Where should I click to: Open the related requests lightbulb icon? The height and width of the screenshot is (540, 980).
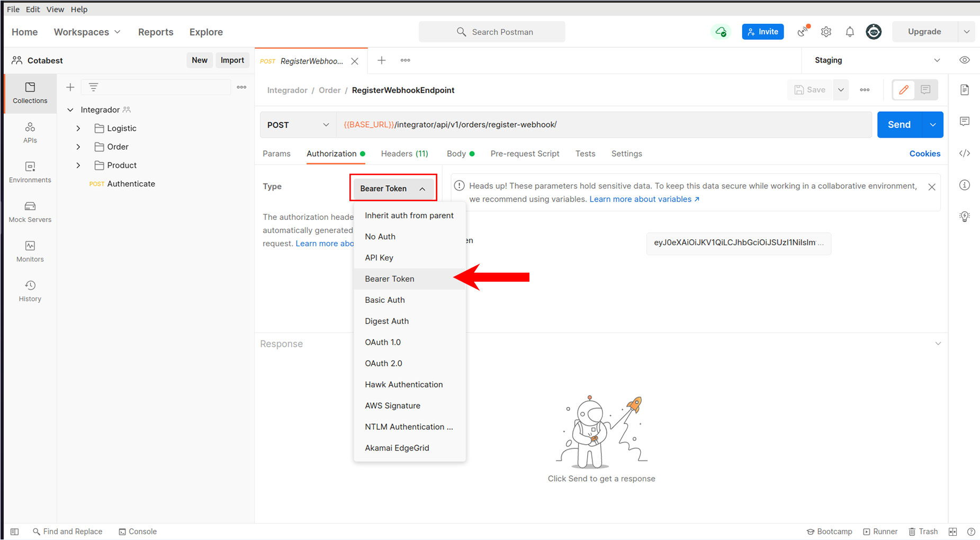pos(965,216)
